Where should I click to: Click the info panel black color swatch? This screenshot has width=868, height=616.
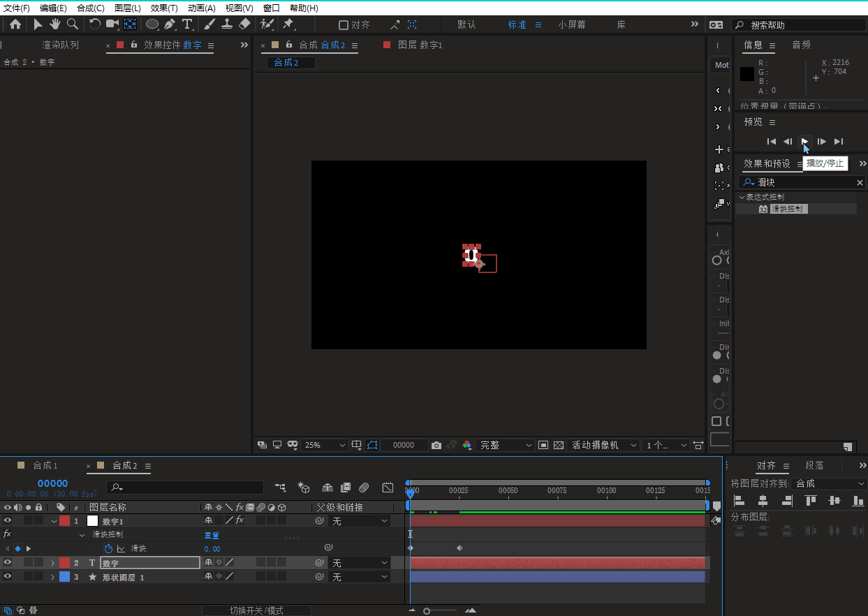point(747,74)
